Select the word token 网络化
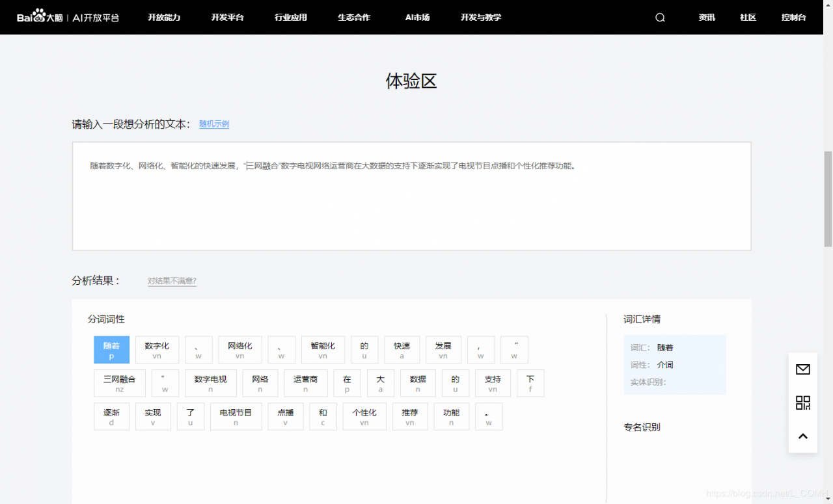Image resolution: width=833 pixels, height=504 pixels. coord(239,350)
